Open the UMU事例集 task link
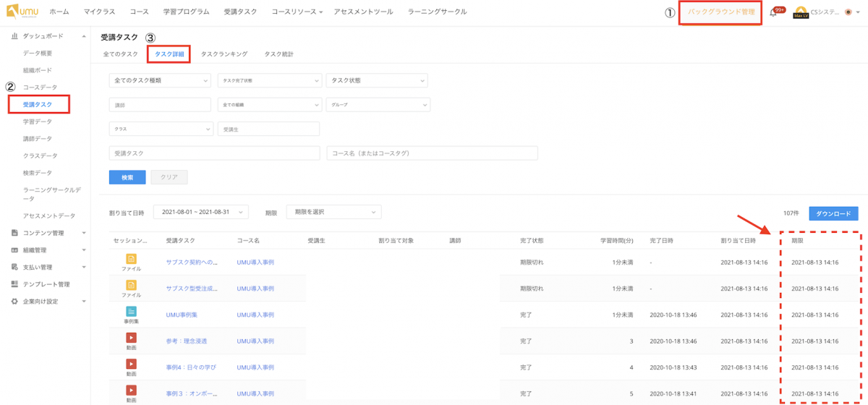This screenshot has width=868, height=405. click(x=182, y=315)
